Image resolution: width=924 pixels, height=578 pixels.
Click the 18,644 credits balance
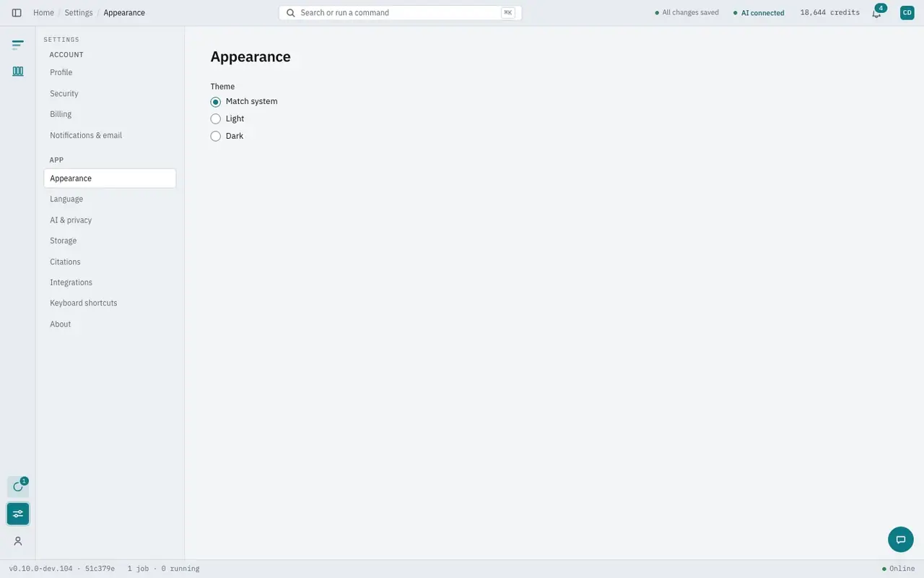pyautogui.click(x=830, y=12)
